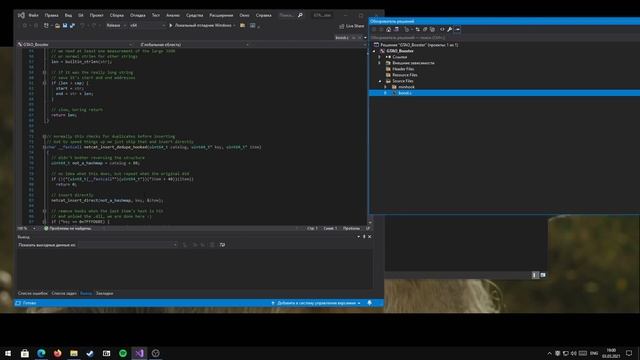Click Add to source control in status bar

coord(316,303)
